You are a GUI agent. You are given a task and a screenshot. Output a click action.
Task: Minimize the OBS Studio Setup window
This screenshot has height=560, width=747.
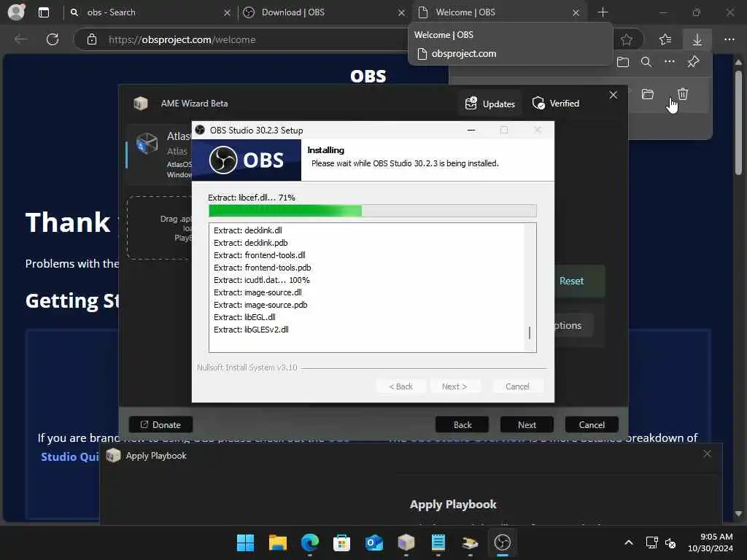pyautogui.click(x=471, y=130)
